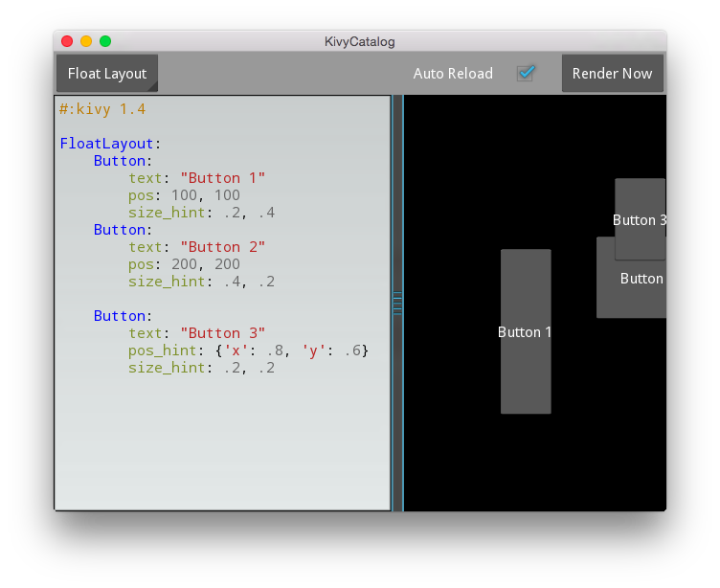Click the rendered Button 3
This screenshot has height=588, width=720.
(x=641, y=219)
